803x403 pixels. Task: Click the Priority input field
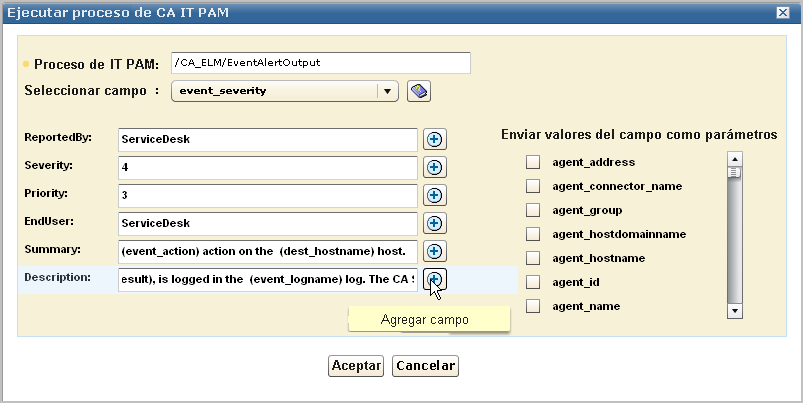[268, 195]
